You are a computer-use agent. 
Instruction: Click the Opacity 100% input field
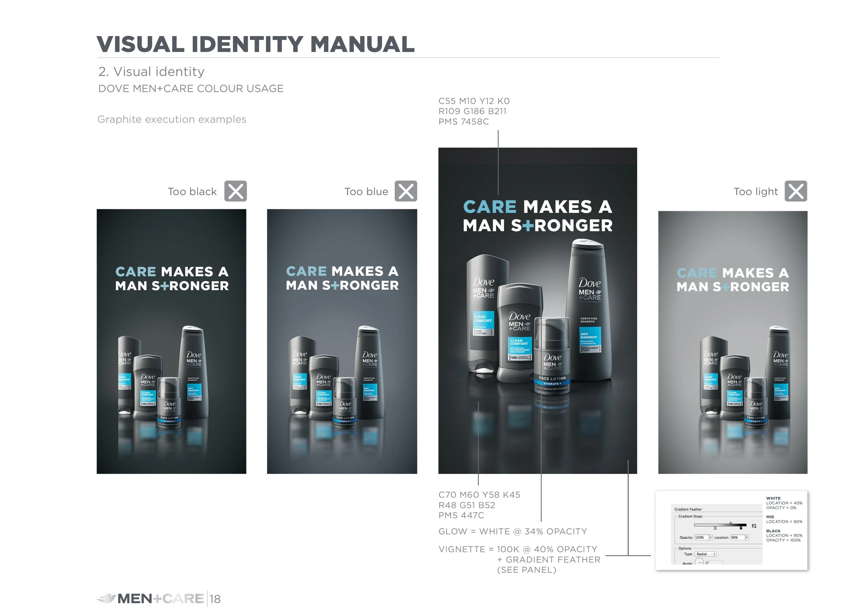pyautogui.click(x=702, y=537)
